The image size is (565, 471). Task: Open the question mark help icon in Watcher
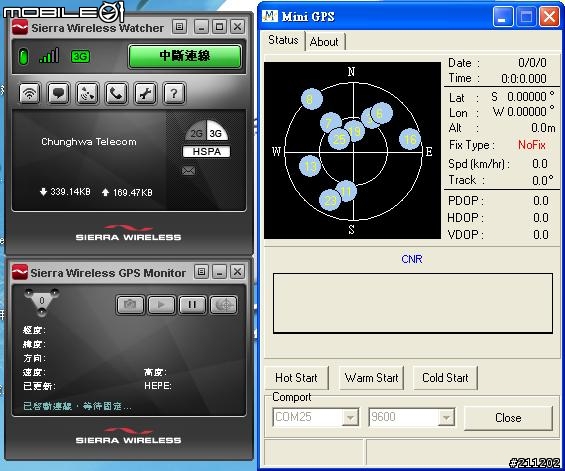[174, 94]
